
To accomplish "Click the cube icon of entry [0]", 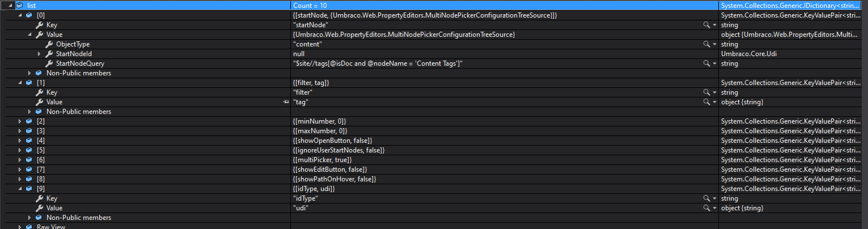I will point(29,15).
